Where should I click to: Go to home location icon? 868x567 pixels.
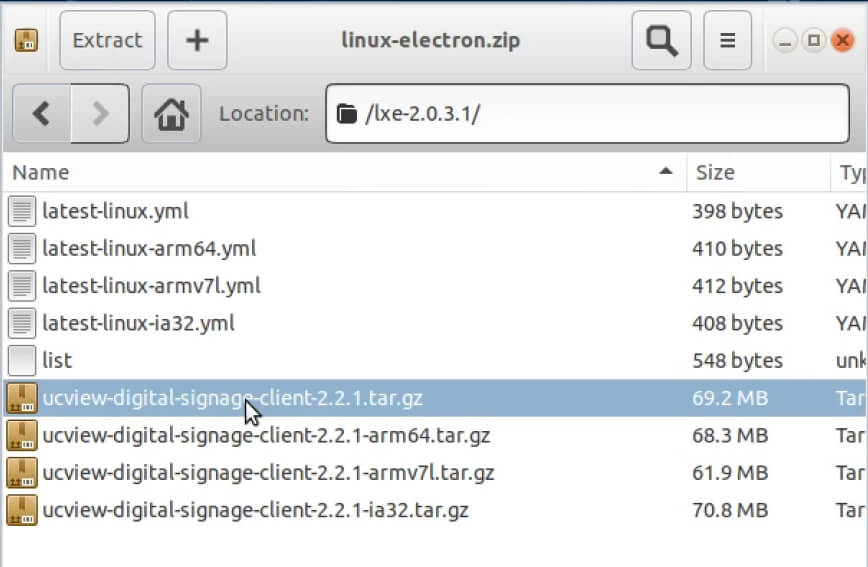[x=171, y=114]
